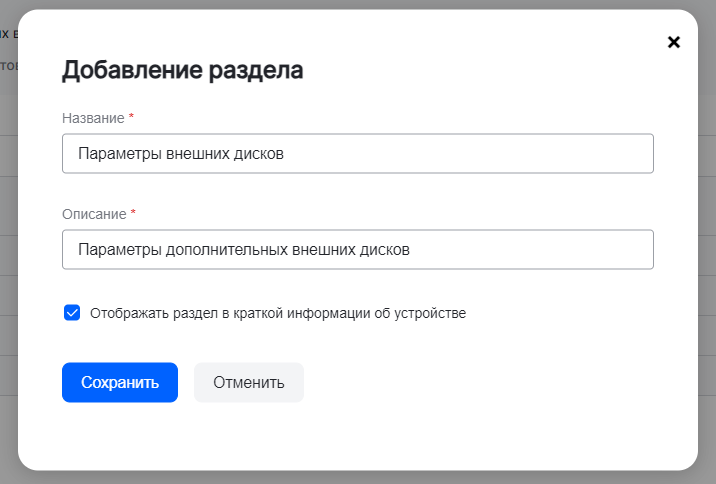Image resolution: width=716 pixels, height=484 pixels.
Task: Click the Описание field label
Action: click(x=94, y=214)
